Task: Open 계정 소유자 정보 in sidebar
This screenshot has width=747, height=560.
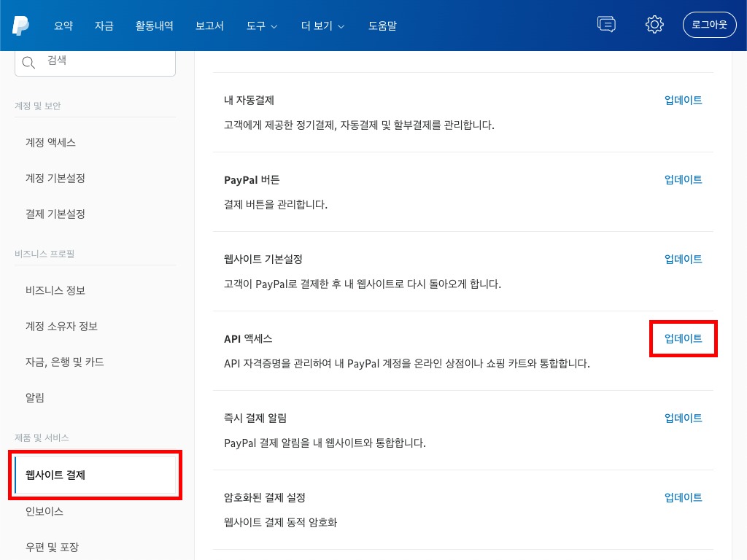Action: 61,326
